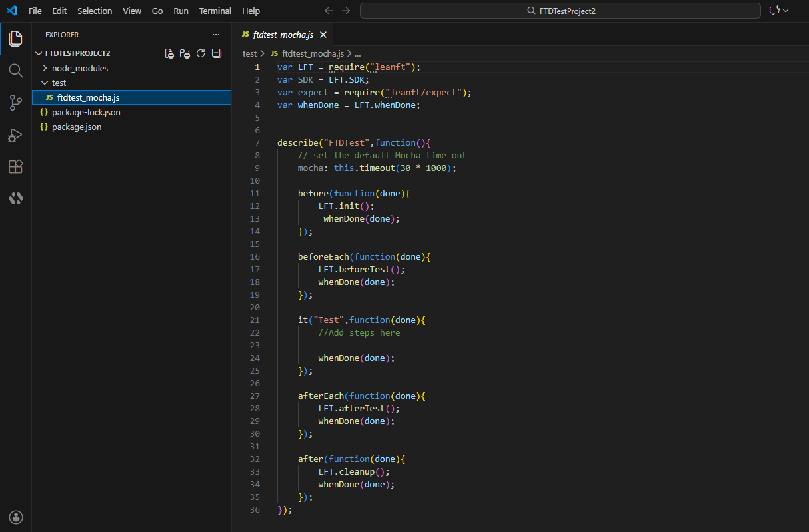Click the FTDTestProject2 search box
The width and height of the screenshot is (809, 532).
(560, 11)
